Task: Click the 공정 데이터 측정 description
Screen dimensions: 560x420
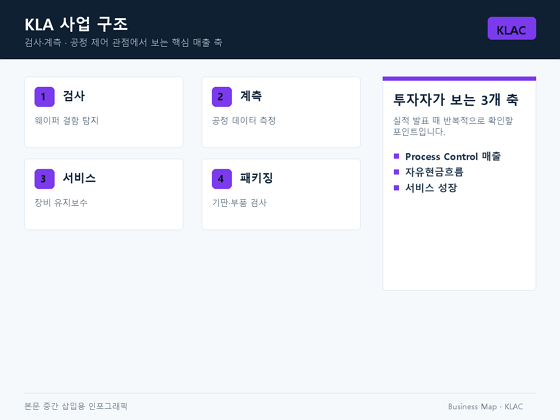Action: click(244, 121)
